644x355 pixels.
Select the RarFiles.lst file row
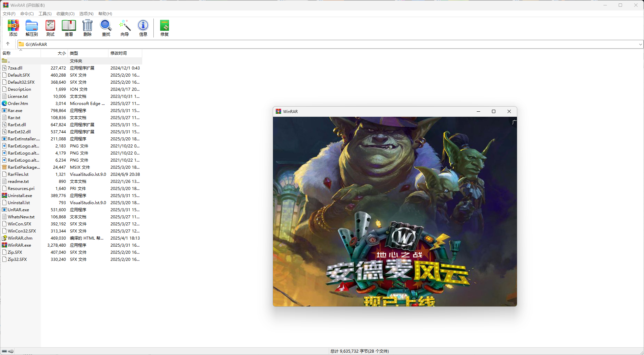71,174
